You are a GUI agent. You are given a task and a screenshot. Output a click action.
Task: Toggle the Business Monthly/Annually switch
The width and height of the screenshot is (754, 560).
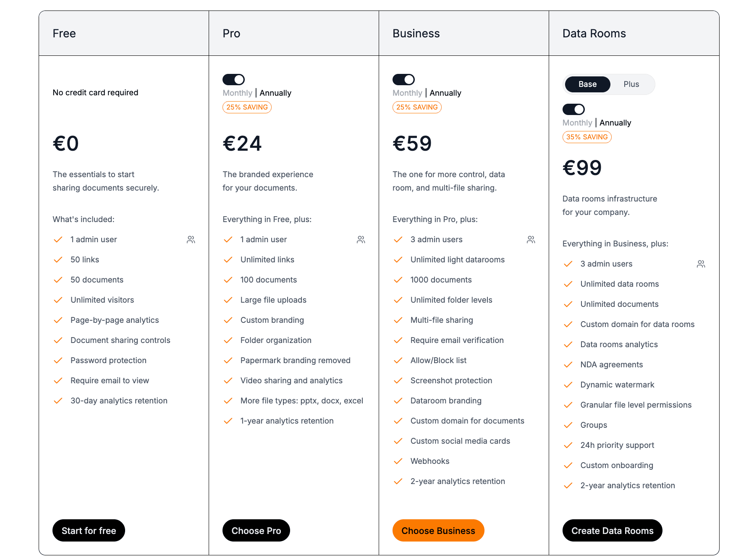click(x=404, y=79)
